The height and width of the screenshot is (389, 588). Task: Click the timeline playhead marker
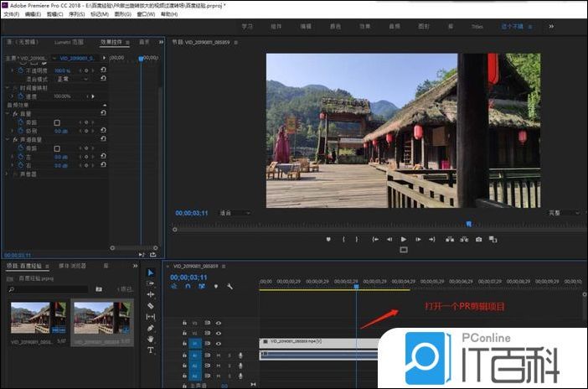coord(356,287)
